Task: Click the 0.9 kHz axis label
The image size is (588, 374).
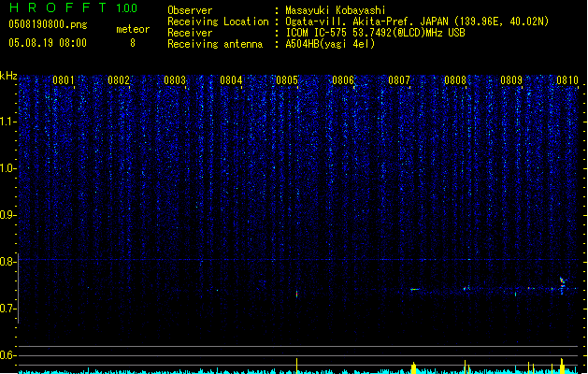Action: [x=7, y=215]
